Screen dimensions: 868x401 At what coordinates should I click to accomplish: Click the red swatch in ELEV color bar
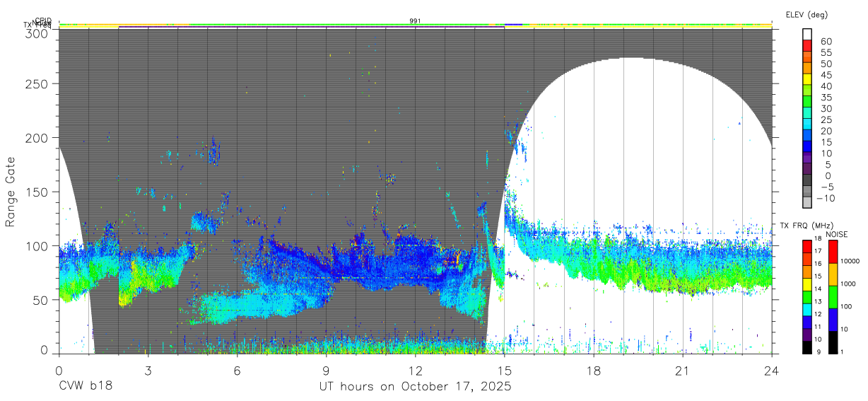coord(807,46)
